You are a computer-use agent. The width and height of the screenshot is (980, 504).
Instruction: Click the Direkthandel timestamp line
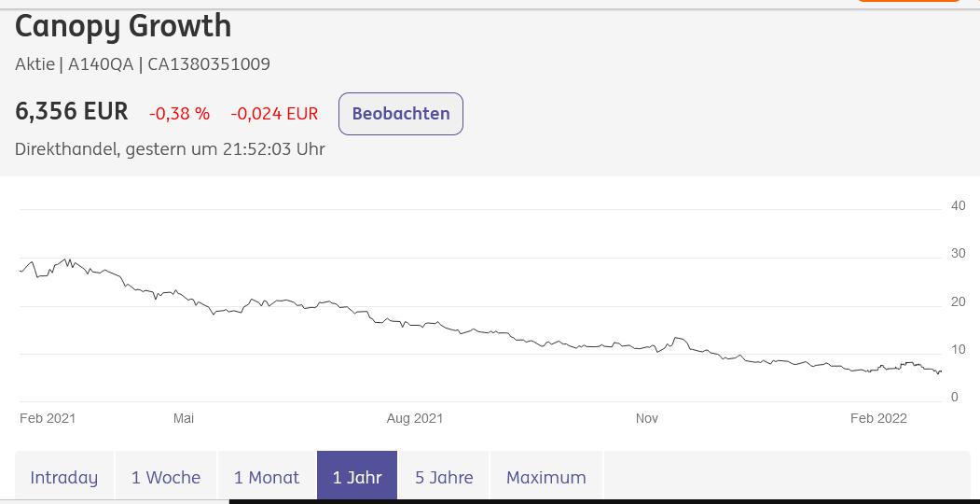(x=170, y=149)
